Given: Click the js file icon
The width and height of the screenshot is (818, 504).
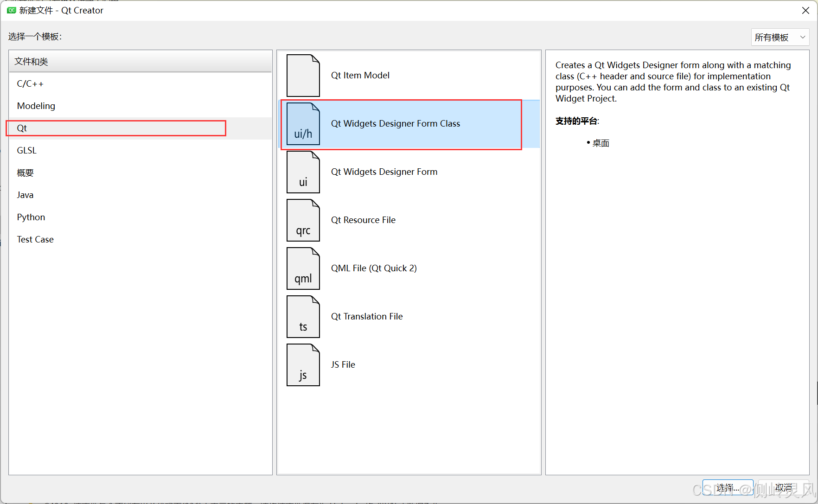Looking at the screenshot, I should coord(303,365).
